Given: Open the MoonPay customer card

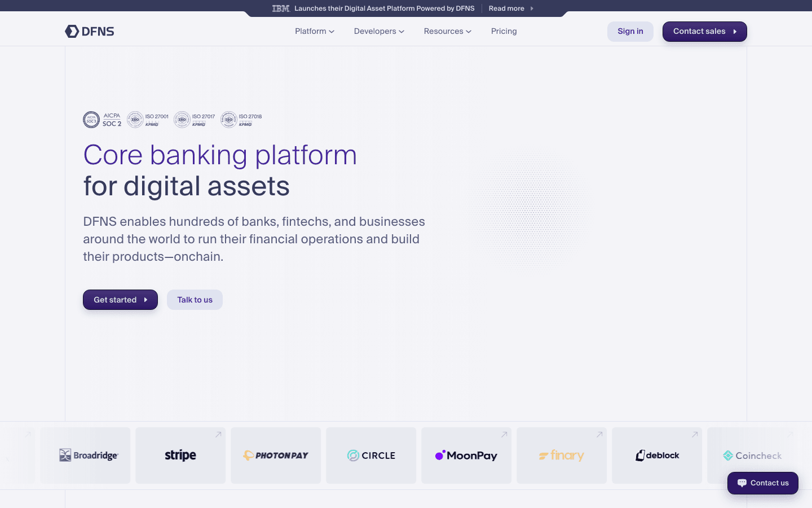Looking at the screenshot, I should click(x=466, y=456).
